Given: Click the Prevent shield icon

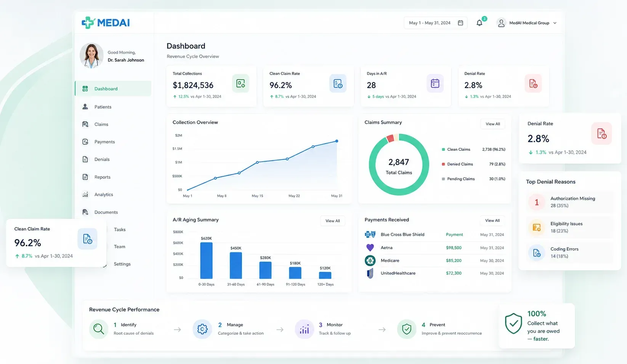Looking at the screenshot, I should click(407, 329).
